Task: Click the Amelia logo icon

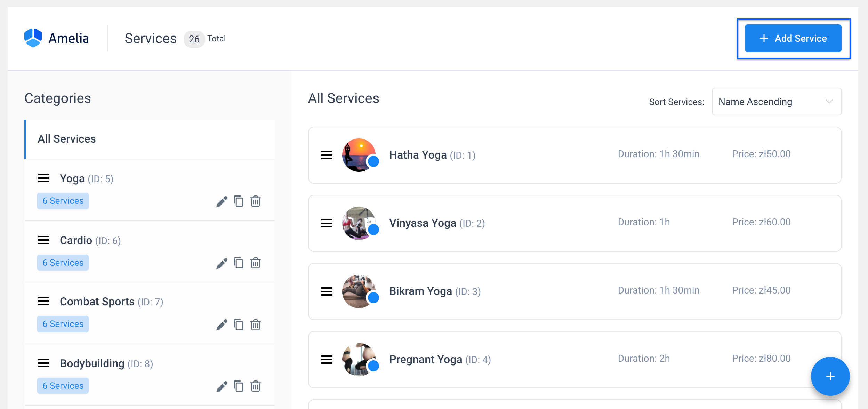Action: (33, 38)
